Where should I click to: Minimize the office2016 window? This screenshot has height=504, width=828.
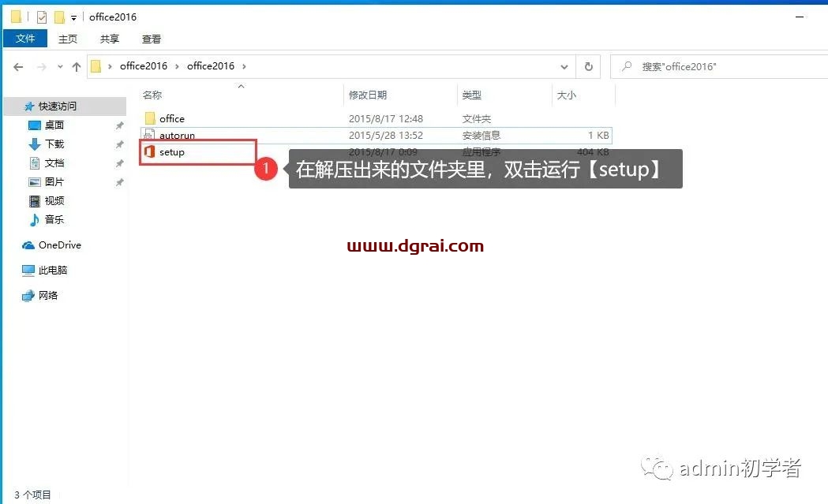pyautogui.click(x=800, y=17)
